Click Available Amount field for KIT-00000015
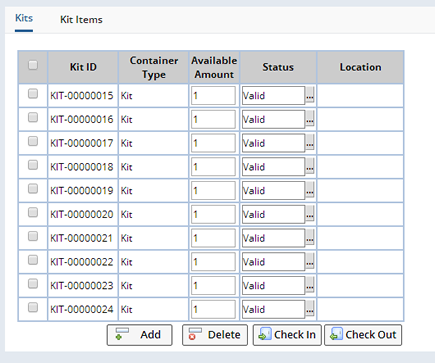Screen dimensions: 435x363 click(x=213, y=96)
